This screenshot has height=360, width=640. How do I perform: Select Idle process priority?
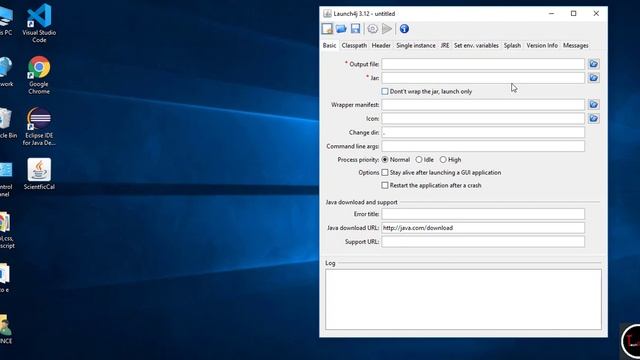click(x=419, y=160)
